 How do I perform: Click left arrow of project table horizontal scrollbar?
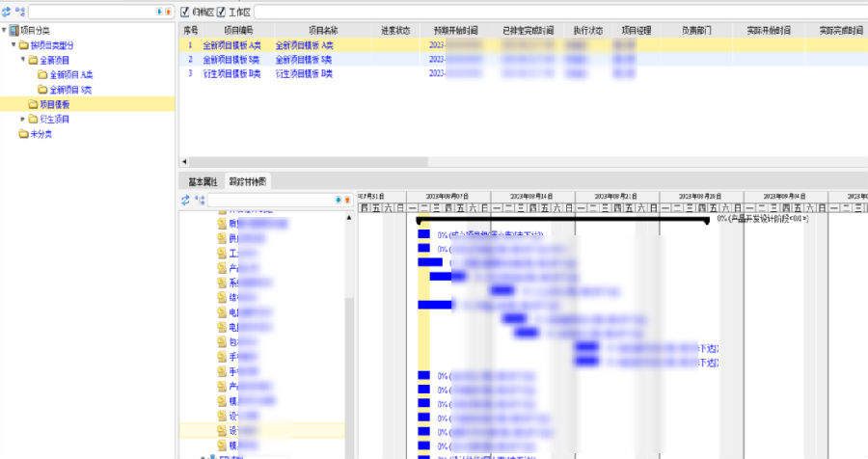184,162
